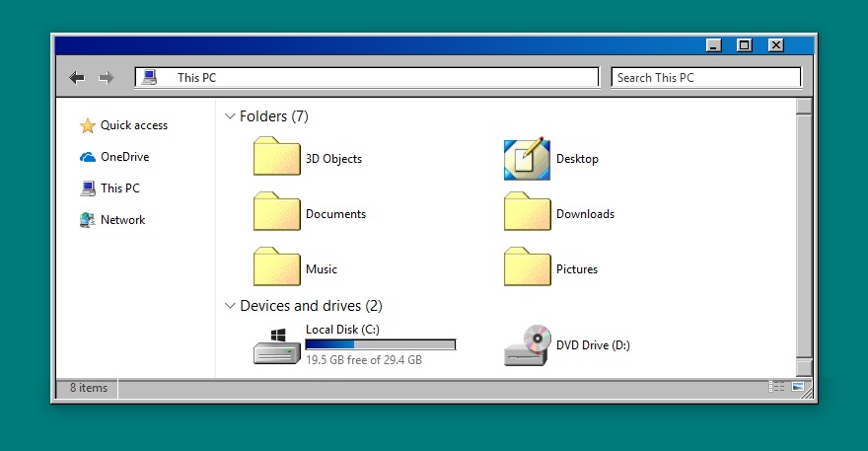The image size is (868, 451).
Task: Open the Pictures folder icon
Action: coord(527,268)
